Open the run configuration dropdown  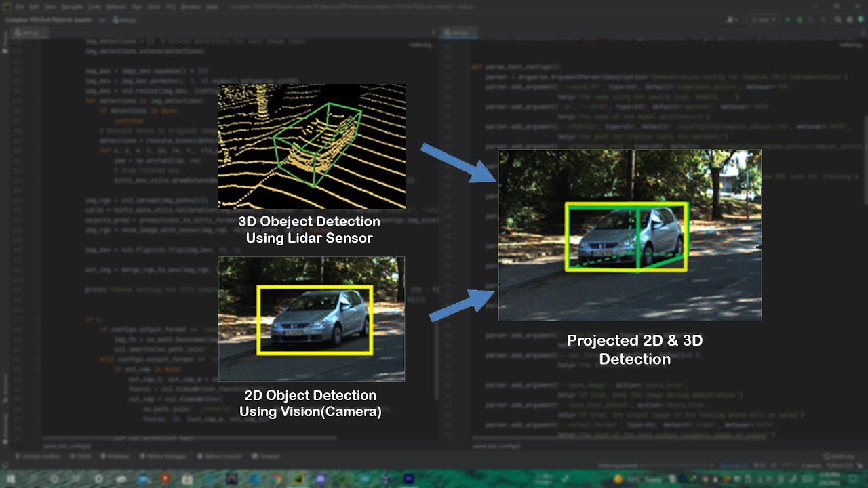764,20
